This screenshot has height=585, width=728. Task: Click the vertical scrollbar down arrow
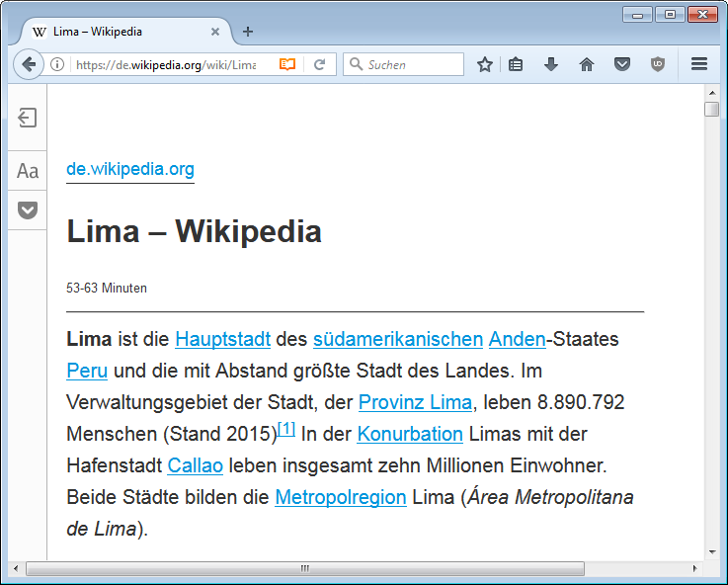pos(712,552)
